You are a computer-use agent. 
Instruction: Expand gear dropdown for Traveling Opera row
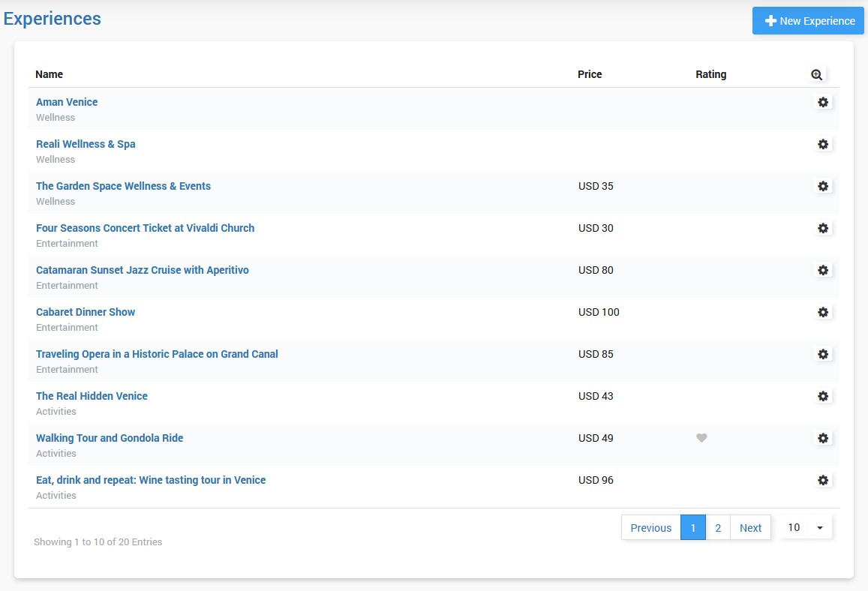click(823, 354)
